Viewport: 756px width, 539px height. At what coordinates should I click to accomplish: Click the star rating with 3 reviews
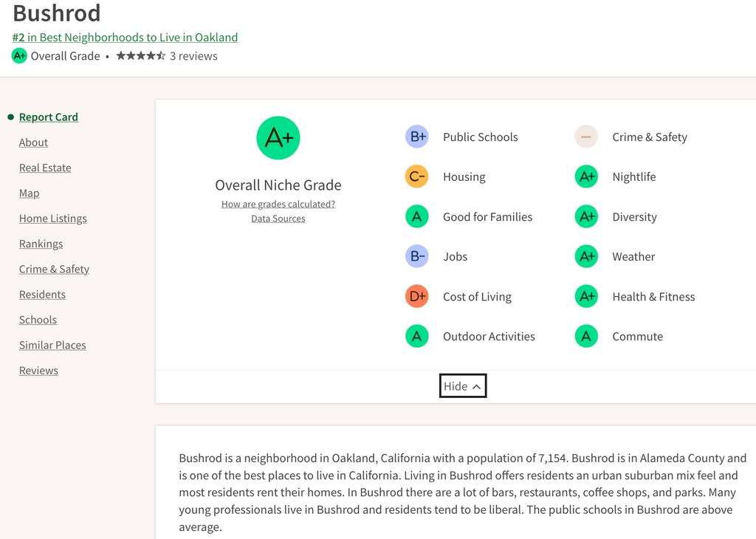(167, 56)
